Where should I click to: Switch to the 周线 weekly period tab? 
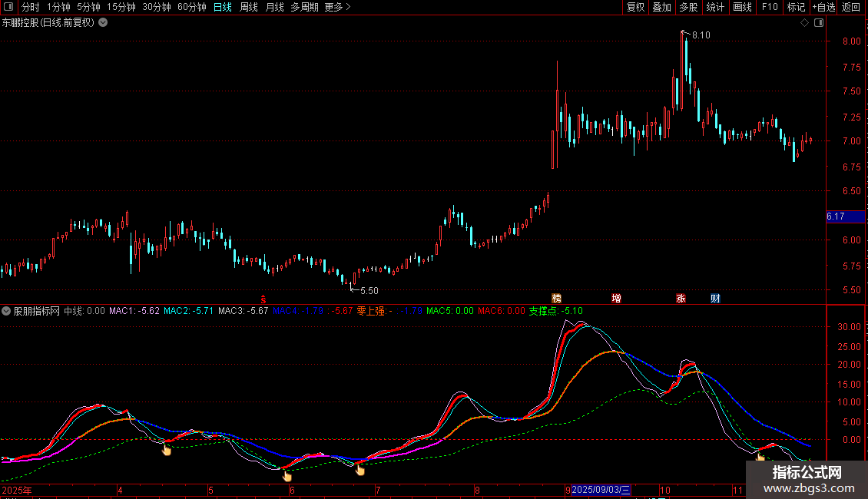coord(249,8)
